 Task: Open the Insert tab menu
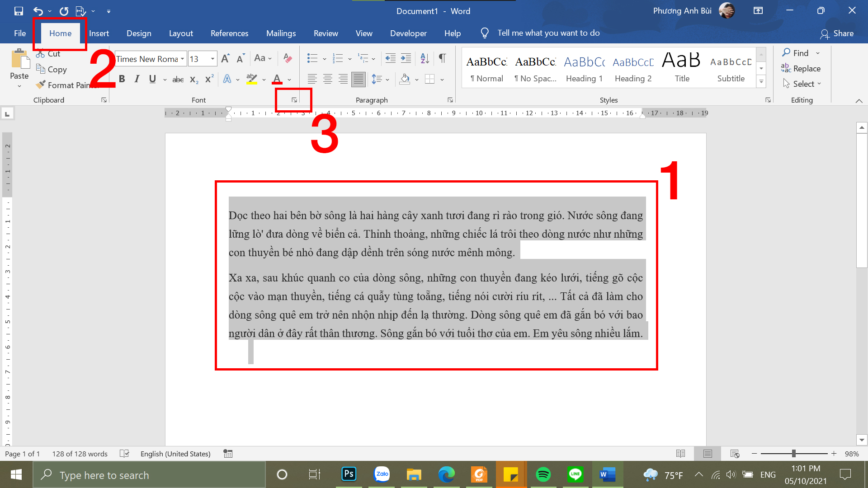[x=99, y=33]
